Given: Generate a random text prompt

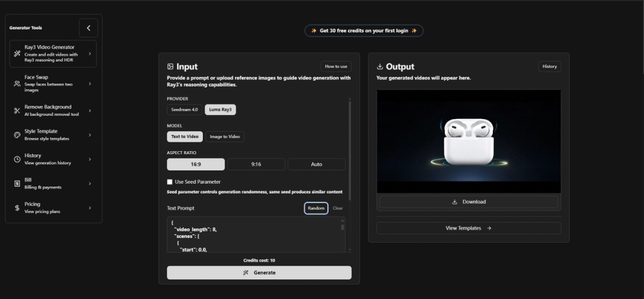Looking at the screenshot, I should pos(316,208).
